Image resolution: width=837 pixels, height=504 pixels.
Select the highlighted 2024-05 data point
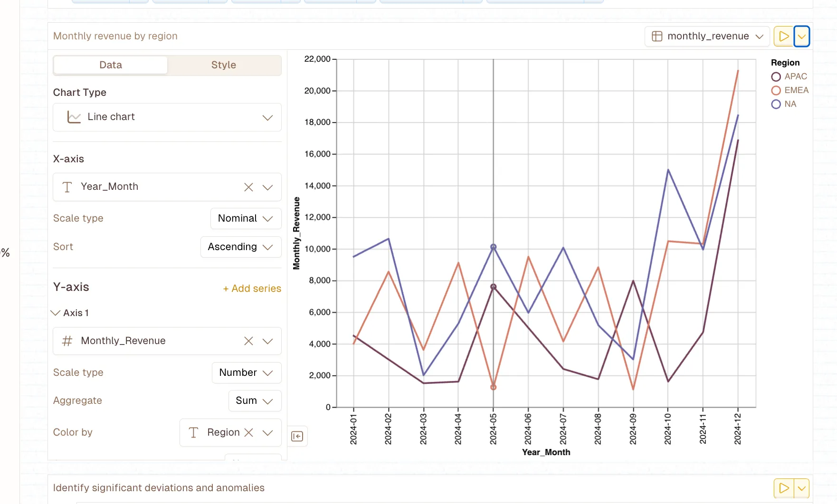(493, 246)
